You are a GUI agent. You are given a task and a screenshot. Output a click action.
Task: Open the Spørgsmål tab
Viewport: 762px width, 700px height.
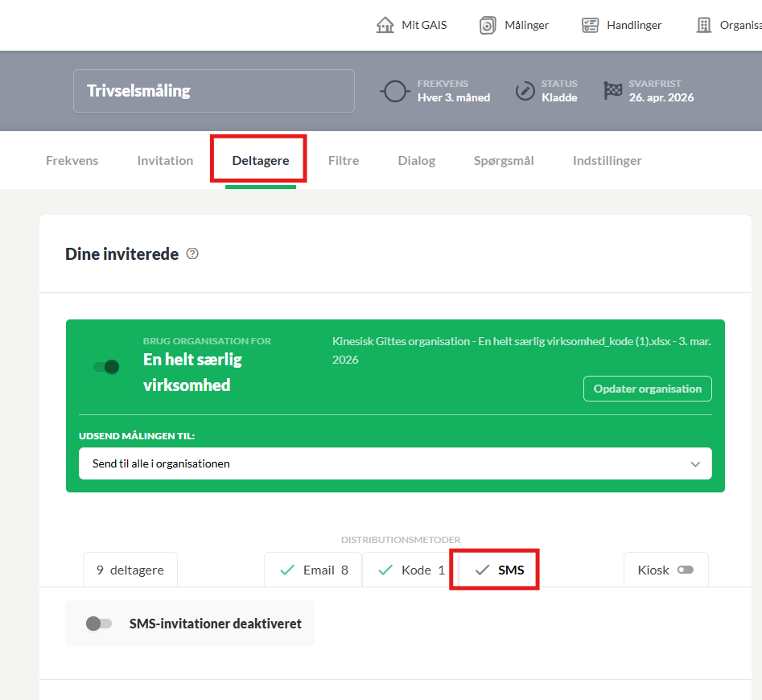point(504,161)
